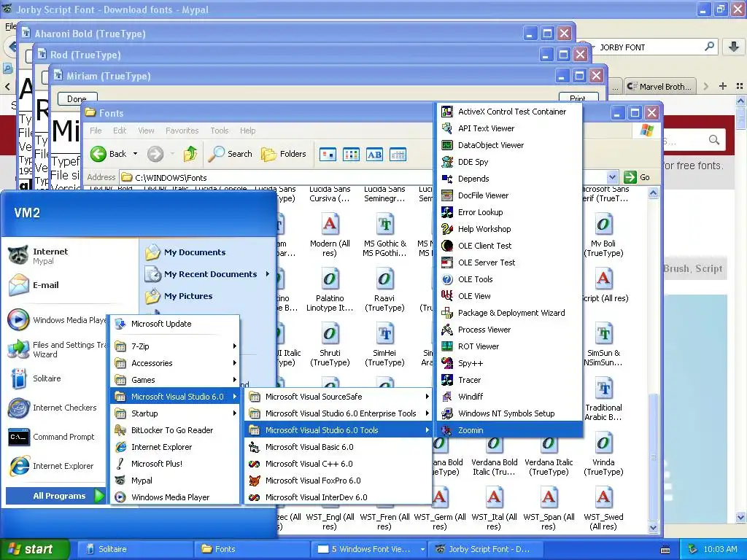Open address bar dropdown in Fonts window
Viewport: 747px width, 560px height.
click(x=612, y=177)
